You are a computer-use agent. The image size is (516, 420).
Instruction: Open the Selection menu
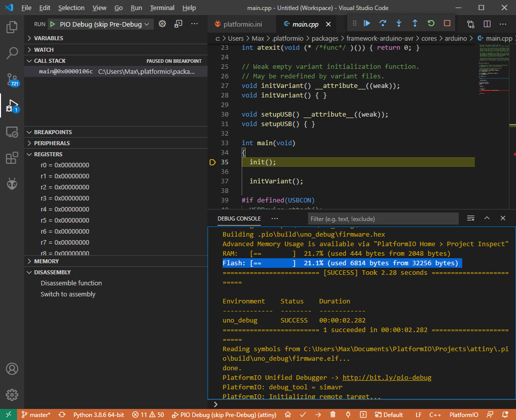click(71, 8)
